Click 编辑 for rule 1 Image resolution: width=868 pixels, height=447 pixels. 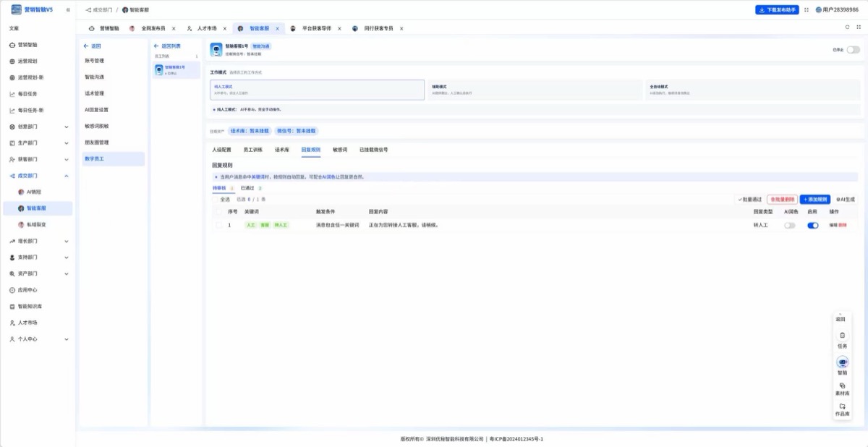[833, 225]
